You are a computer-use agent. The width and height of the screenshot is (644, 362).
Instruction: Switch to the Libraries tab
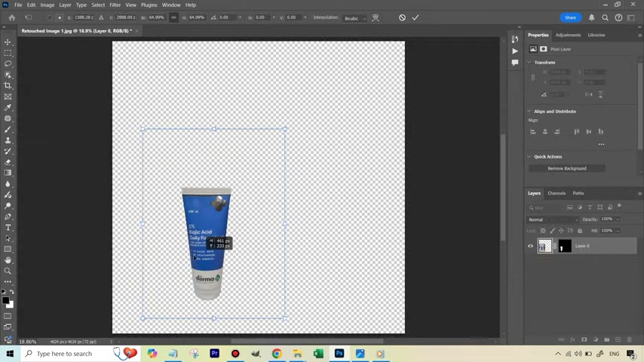tap(596, 35)
